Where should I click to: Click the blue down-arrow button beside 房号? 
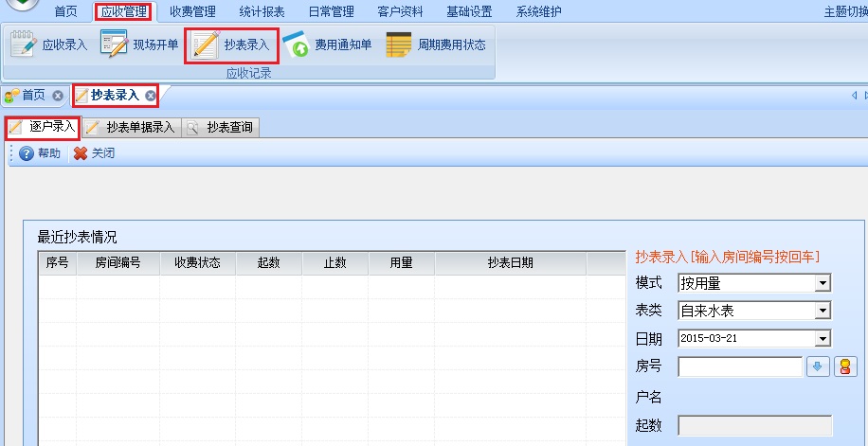point(818,366)
